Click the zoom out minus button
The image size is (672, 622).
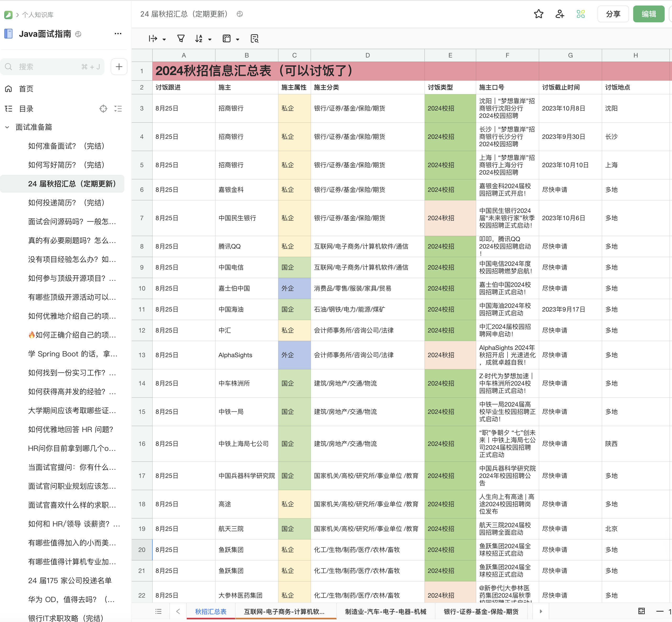click(x=660, y=611)
